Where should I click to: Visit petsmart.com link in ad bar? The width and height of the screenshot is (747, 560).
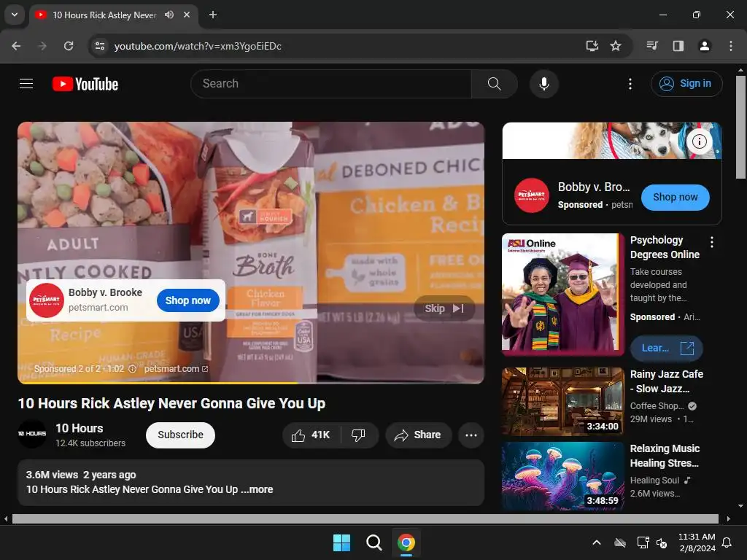tap(176, 369)
